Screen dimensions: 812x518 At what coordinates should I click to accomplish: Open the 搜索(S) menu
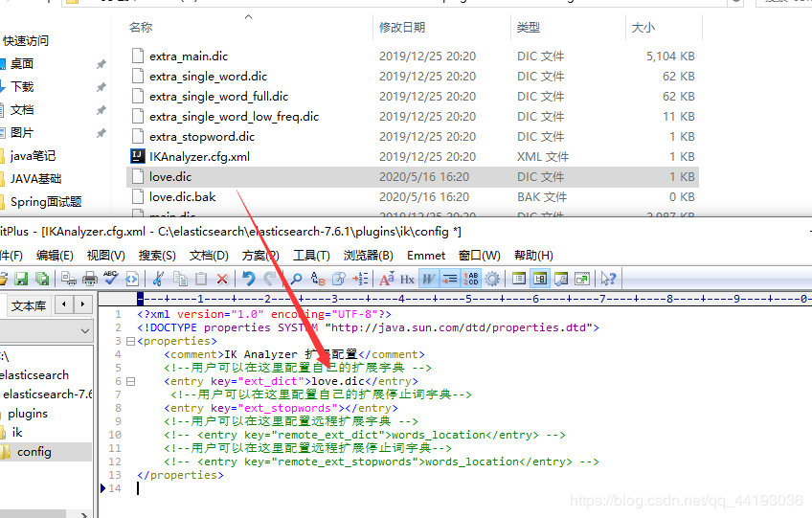tap(157, 256)
